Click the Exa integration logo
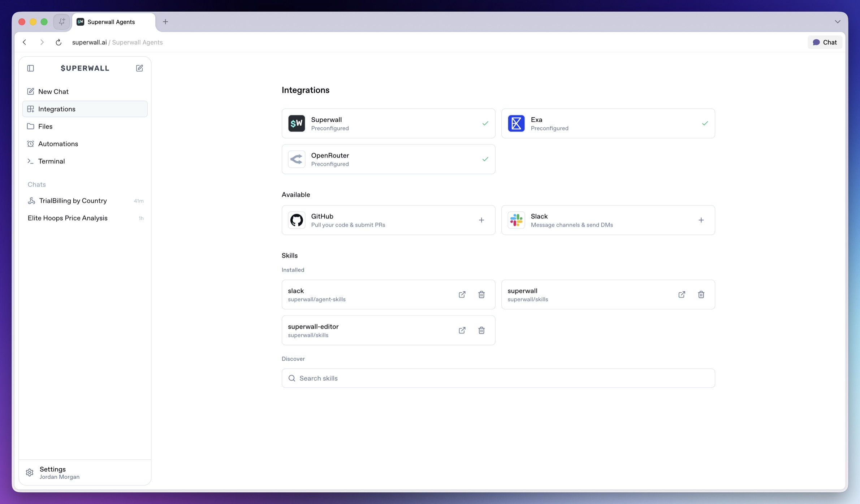The height and width of the screenshot is (504, 860). click(516, 123)
